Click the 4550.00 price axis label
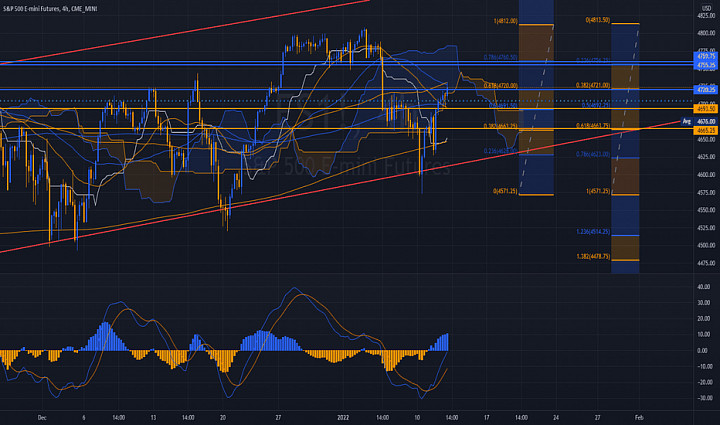 click(x=706, y=210)
